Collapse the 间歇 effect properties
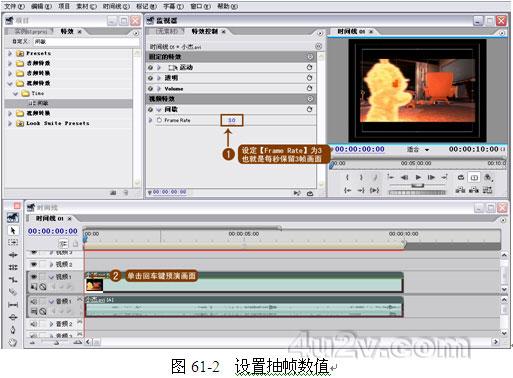 point(159,109)
